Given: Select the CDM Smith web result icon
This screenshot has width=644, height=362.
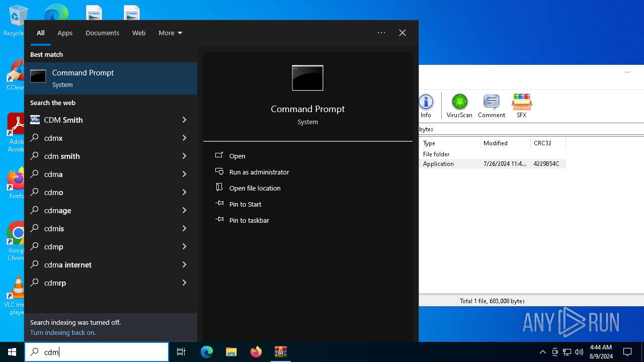Looking at the screenshot, I should coord(35,120).
